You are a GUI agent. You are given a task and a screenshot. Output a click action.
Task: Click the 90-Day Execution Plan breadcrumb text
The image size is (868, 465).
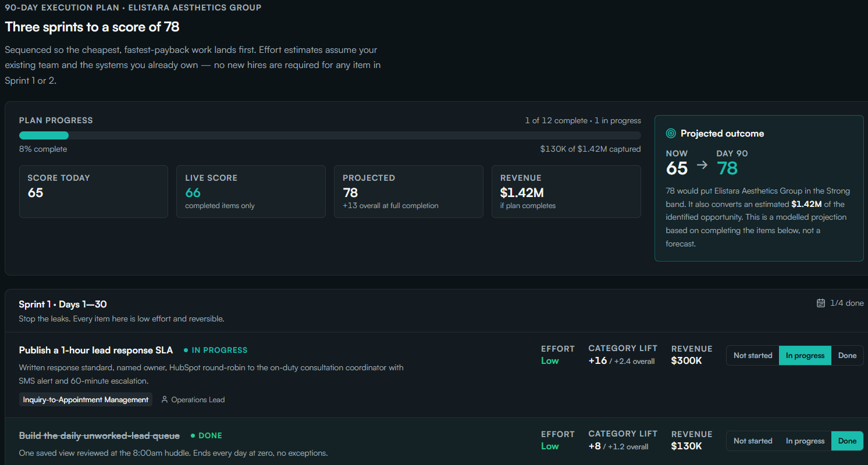tap(133, 8)
